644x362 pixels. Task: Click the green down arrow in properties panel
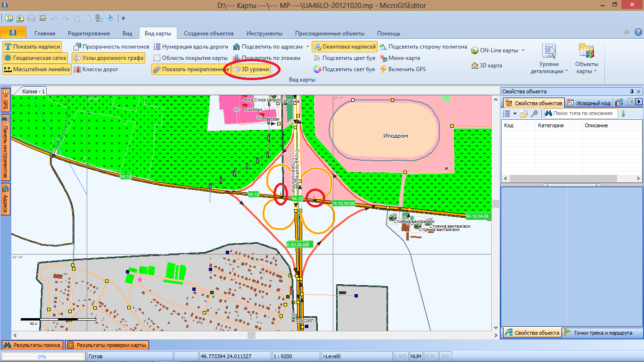point(623,114)
